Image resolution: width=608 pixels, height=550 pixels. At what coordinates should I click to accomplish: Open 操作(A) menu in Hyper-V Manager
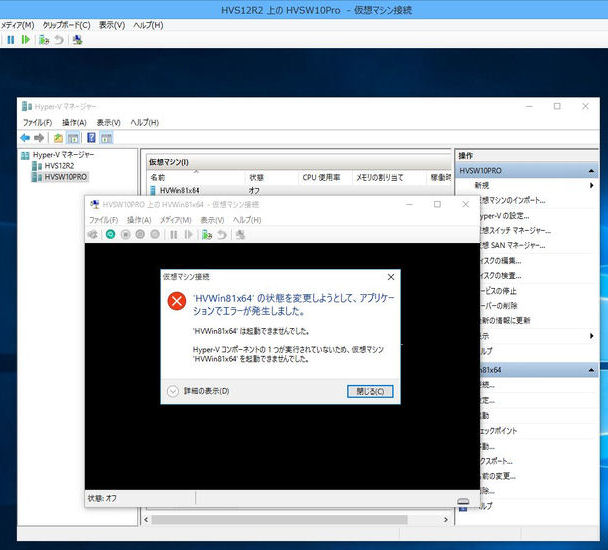74,123
